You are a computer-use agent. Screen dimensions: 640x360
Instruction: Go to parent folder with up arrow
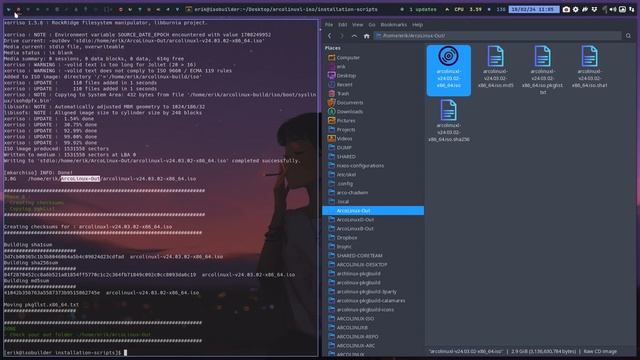coord(354,36)
